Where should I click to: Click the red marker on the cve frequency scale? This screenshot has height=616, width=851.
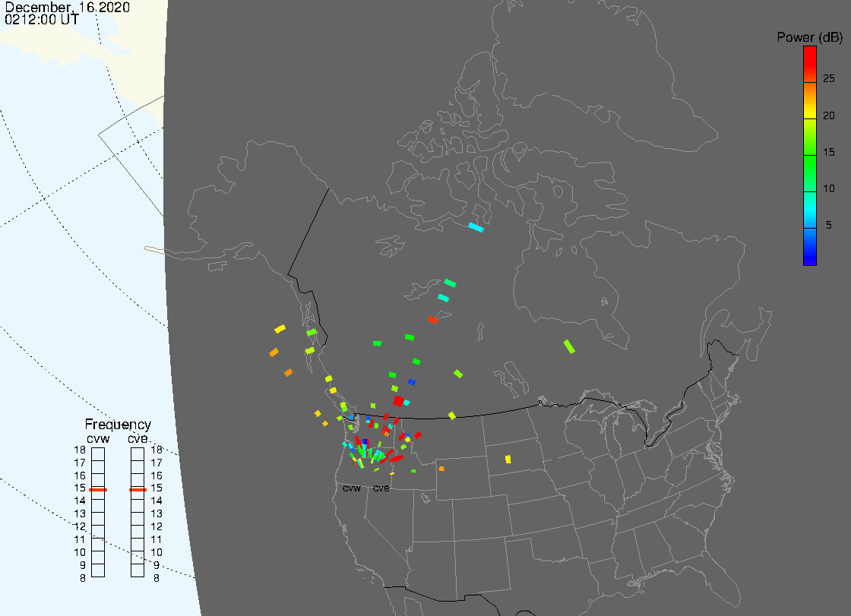click(x=138, y=490)
